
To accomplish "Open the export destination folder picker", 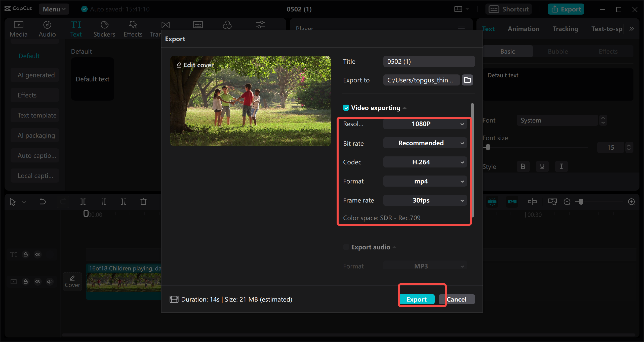I will (x=467, y=80).
